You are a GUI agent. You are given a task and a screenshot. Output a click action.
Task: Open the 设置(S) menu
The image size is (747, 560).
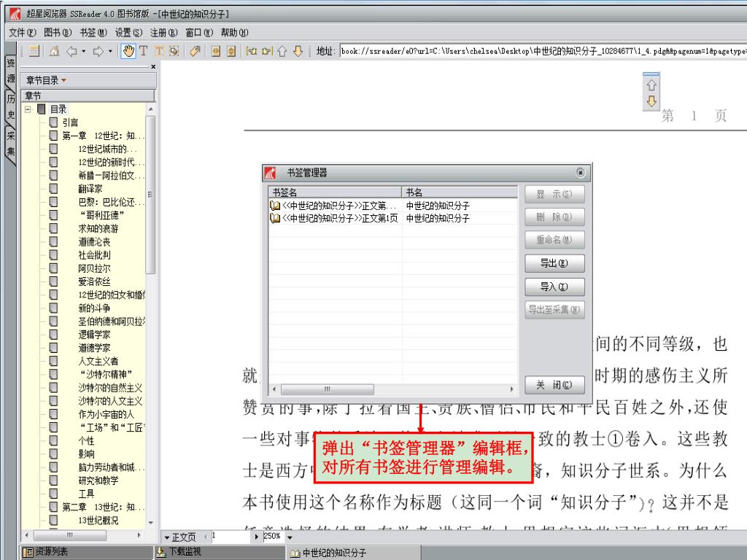128,32
